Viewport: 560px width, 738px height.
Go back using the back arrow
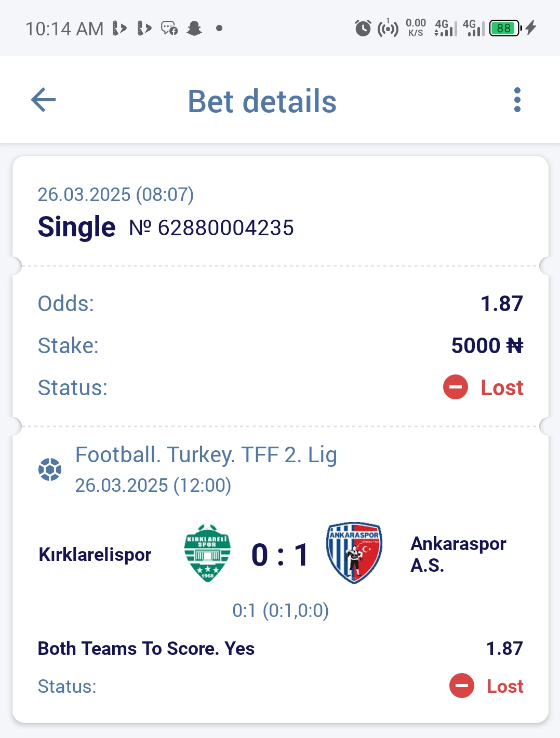(x=44, y=100)
